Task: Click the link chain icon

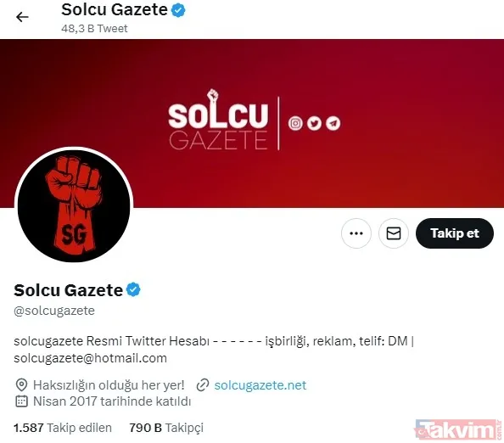Action: 203,384
